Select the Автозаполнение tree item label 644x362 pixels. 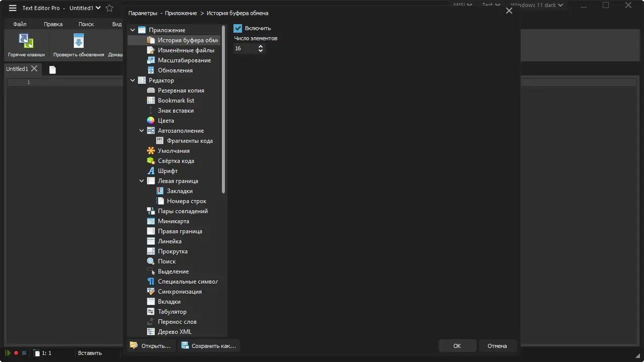(x=181, y=131)
